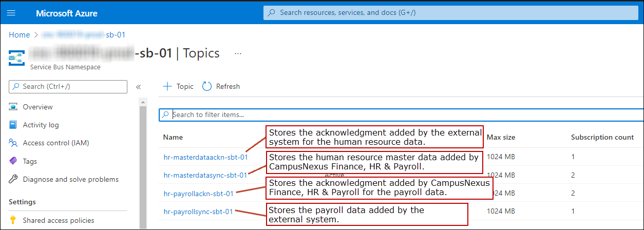Open the hr-payrollackn-sbt-01 topic

point(199,193)
